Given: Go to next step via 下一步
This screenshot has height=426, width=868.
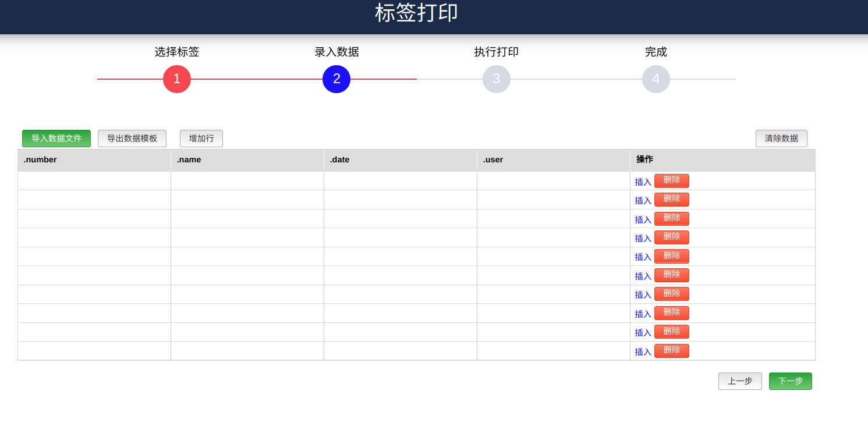Looking at the screenshot, I should coord(790,381).
